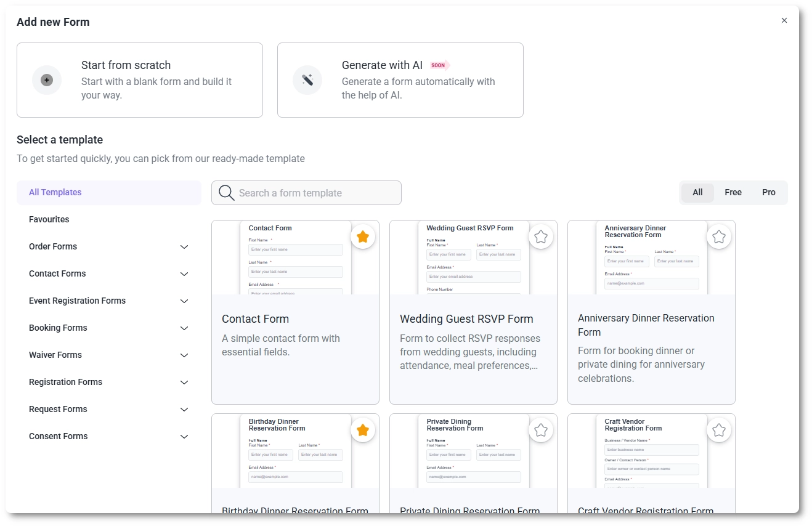This screenshot has width=812, height=526.
Task: Click the search magnifier icon
Action: pos(226,193)
